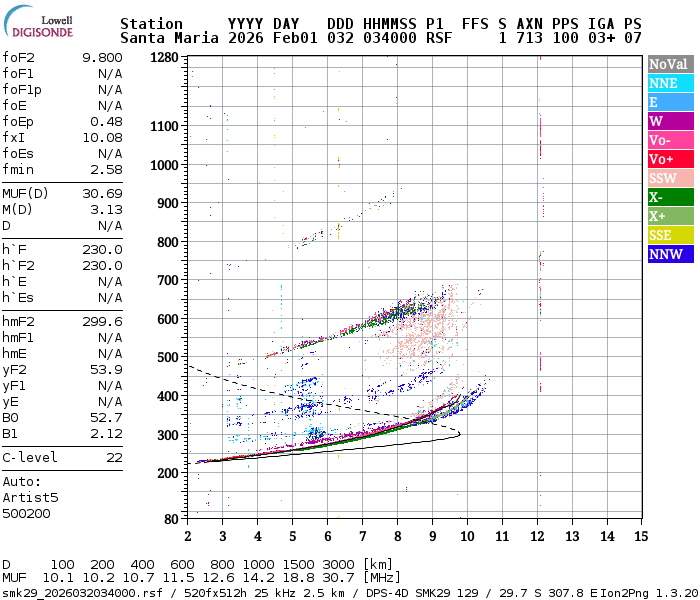Screen dimensions: 700x600
Task: Click the h`F2 value 230.0
Action: click(102, 266)
